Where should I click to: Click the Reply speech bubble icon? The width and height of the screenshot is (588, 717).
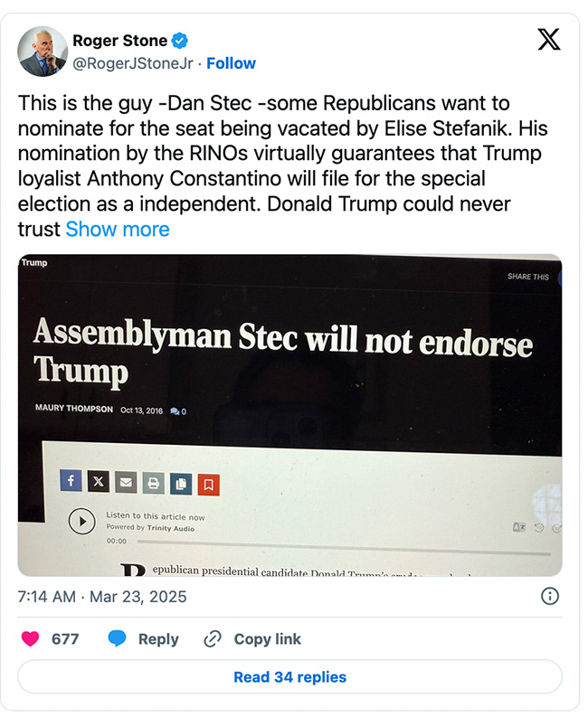[x=117, y=638]
